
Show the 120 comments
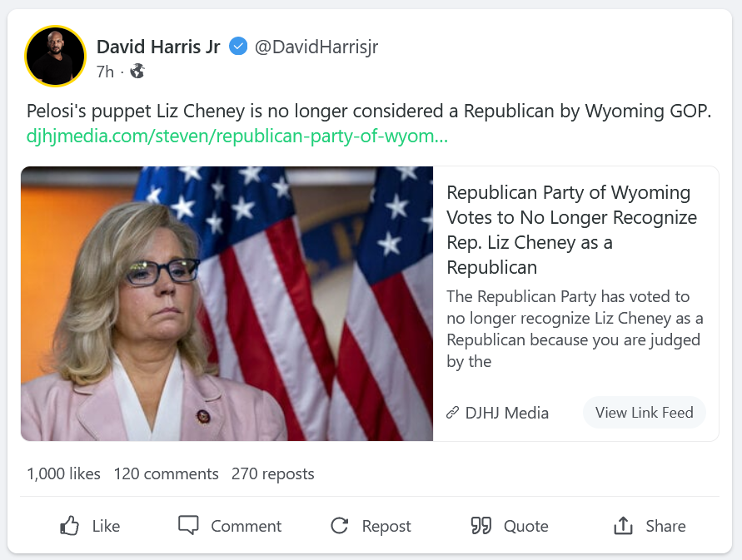[x=166, y=474]
